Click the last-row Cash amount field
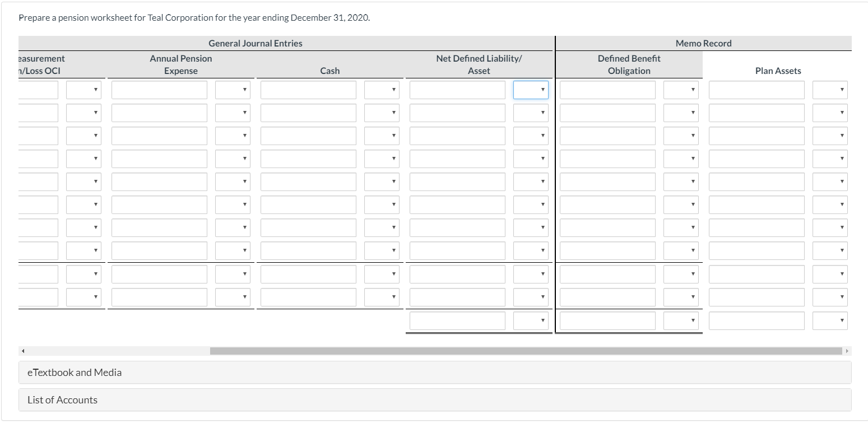868x423 pixels. click(x=308, y=297)
